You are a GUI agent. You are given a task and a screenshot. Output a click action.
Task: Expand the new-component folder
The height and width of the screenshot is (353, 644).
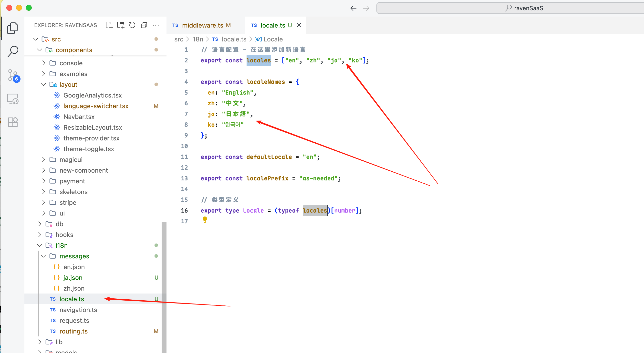pyautogui.click(x=43, y=170)
